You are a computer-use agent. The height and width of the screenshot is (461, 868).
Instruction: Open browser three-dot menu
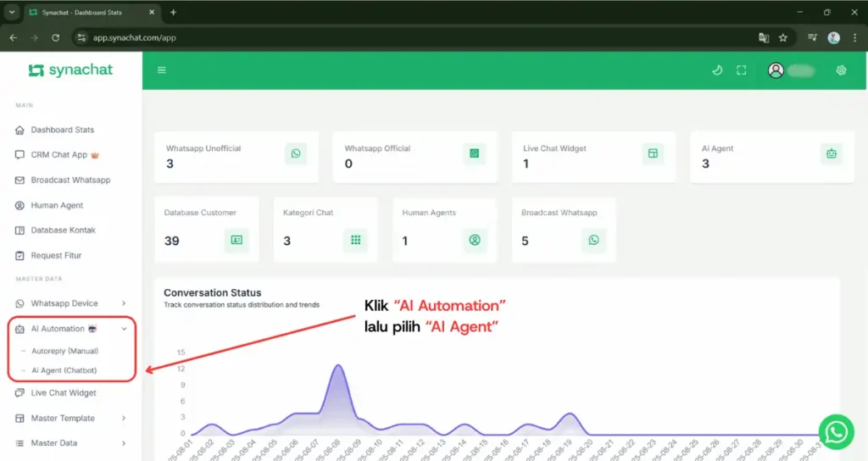coord(855,37)
